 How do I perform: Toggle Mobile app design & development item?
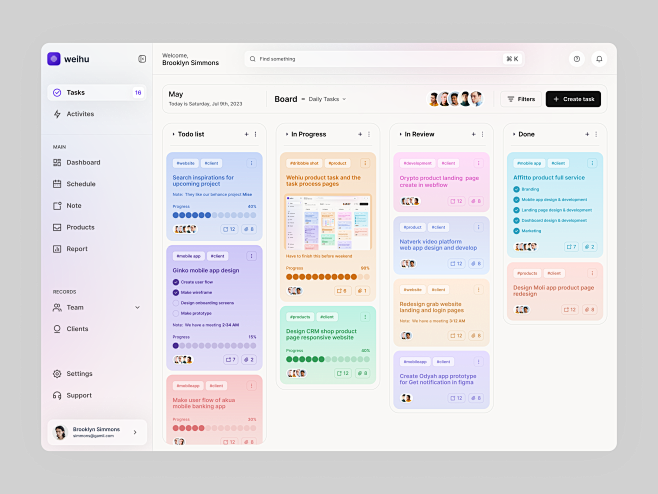click(x=517, y=200)
